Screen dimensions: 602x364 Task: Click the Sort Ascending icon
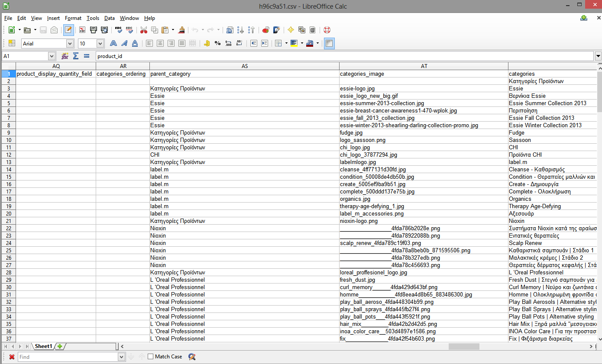point(241,30)
